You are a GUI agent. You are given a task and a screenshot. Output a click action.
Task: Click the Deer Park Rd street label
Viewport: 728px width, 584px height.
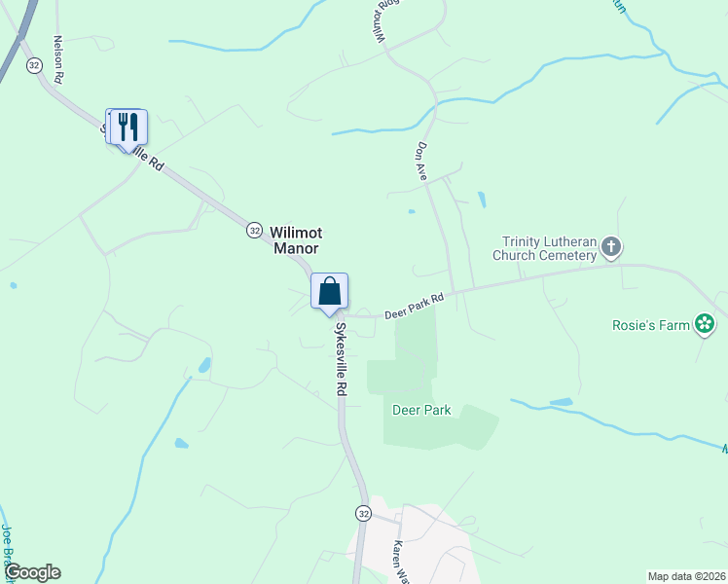(x=415, y=306)
